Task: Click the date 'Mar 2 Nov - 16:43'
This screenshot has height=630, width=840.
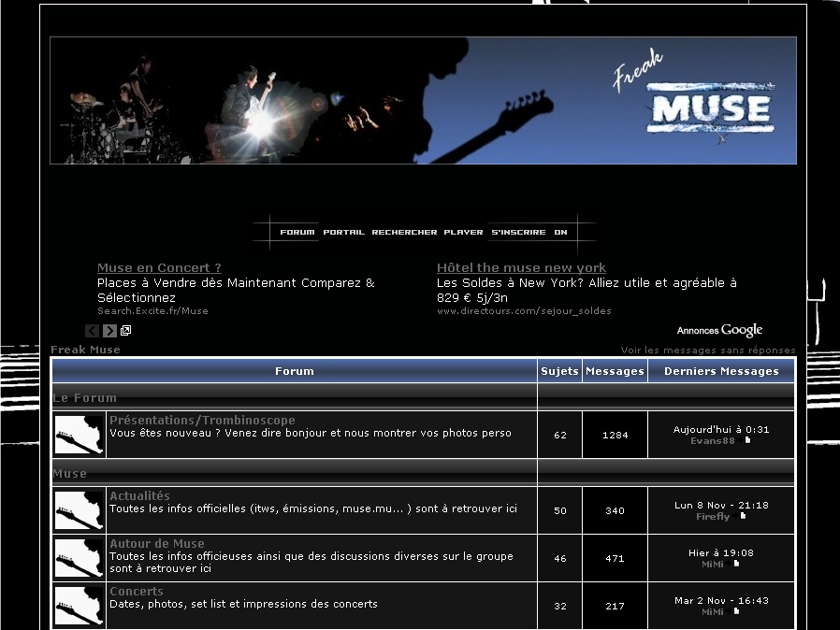Action: click(721, 600)
